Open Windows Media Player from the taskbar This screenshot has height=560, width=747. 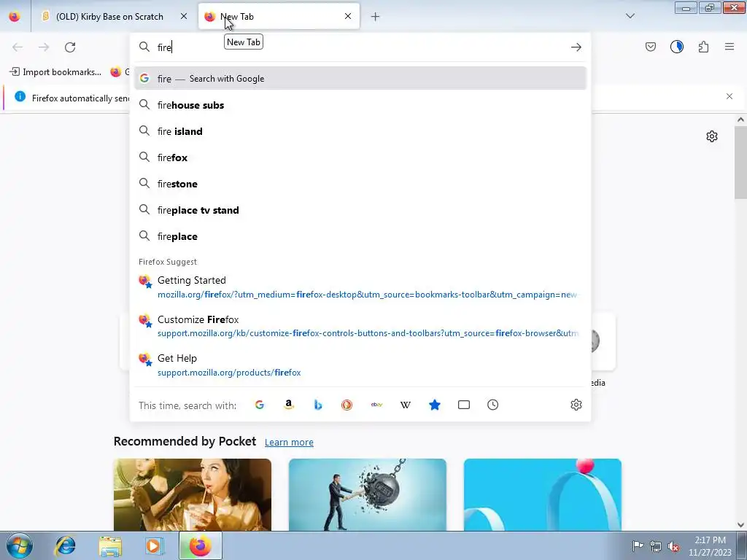pyautogui.click(x=155, y=545)
